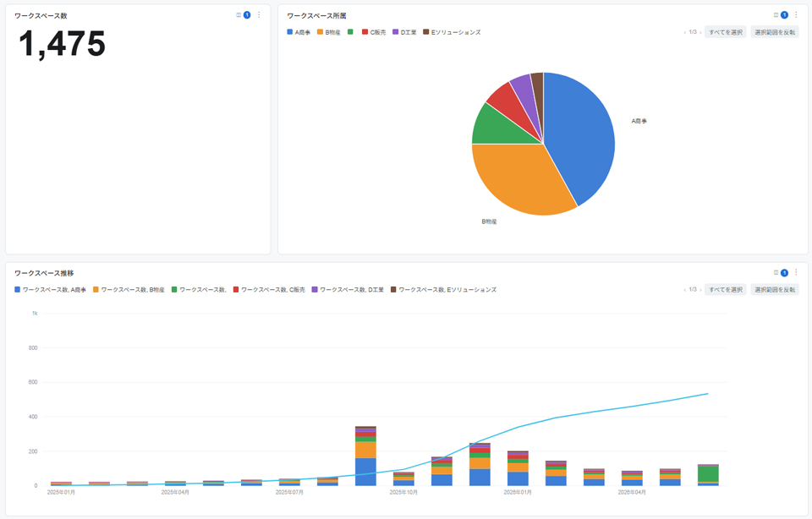This screenshot has width=812, height=519.
Task: Toggle ワークスペース数, C販売 series in trend legend
Action: [x=269, y=290]
